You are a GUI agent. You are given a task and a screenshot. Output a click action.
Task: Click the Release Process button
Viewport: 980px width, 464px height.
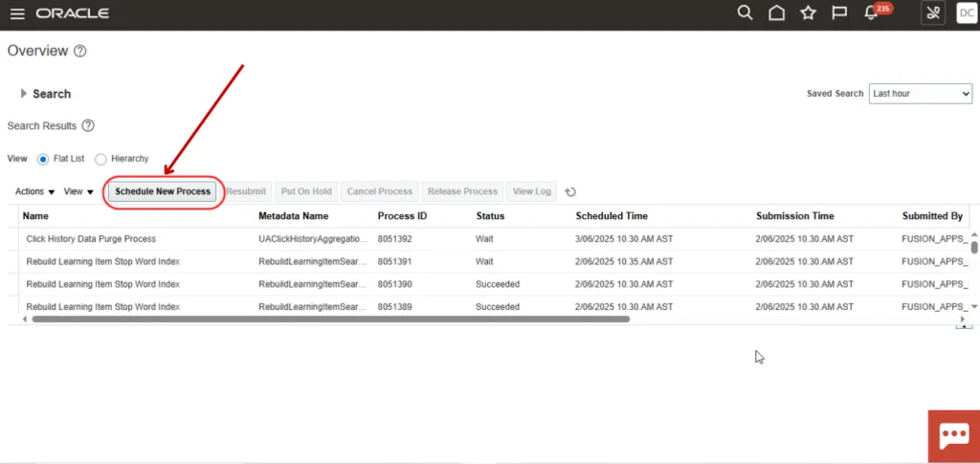(462, 191)
